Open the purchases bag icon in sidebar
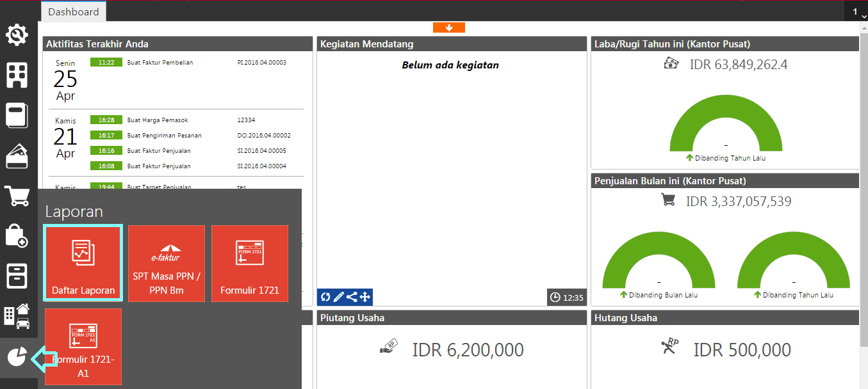This screenshot has height=389, width=868. [x=17, y=236]
